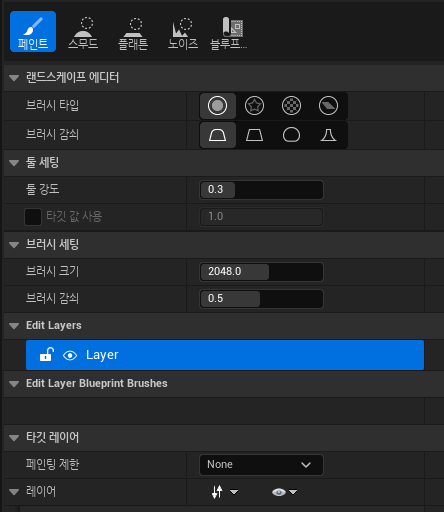Screen dimensions: 444x512
Task: Collapse the Edit Layers section
Action: coord(14,326)
